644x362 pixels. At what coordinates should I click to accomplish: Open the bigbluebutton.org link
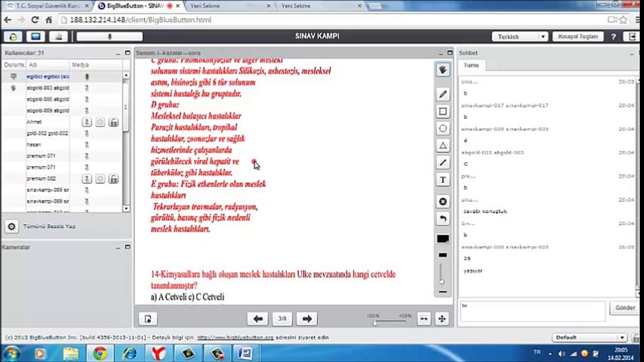(235, 338)
